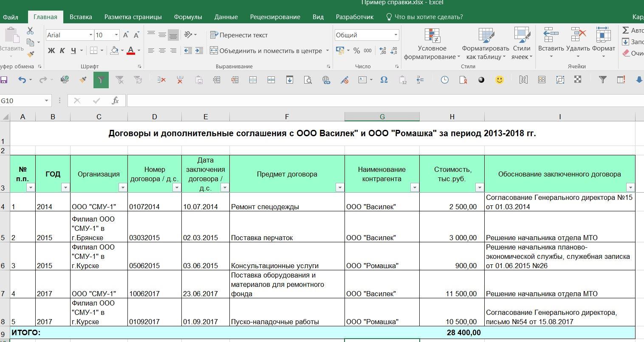Click the accounting currency format icon
This screenshot has height=342, width=644.
(340, 50)
